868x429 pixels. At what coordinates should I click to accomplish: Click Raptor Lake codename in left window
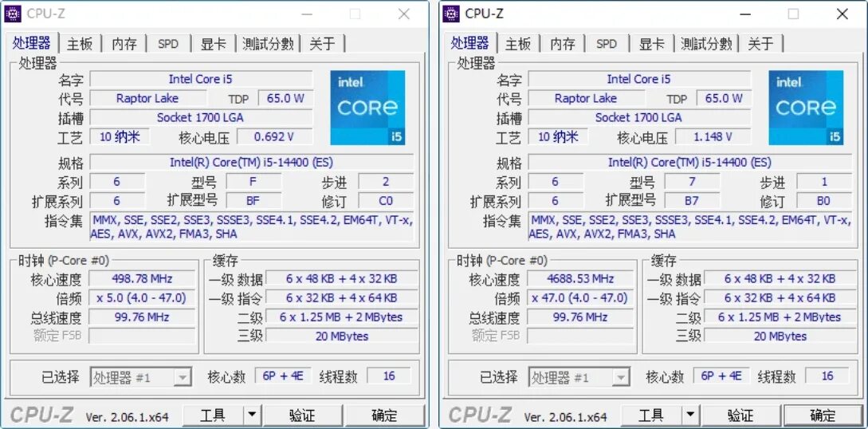coord(147,99)
